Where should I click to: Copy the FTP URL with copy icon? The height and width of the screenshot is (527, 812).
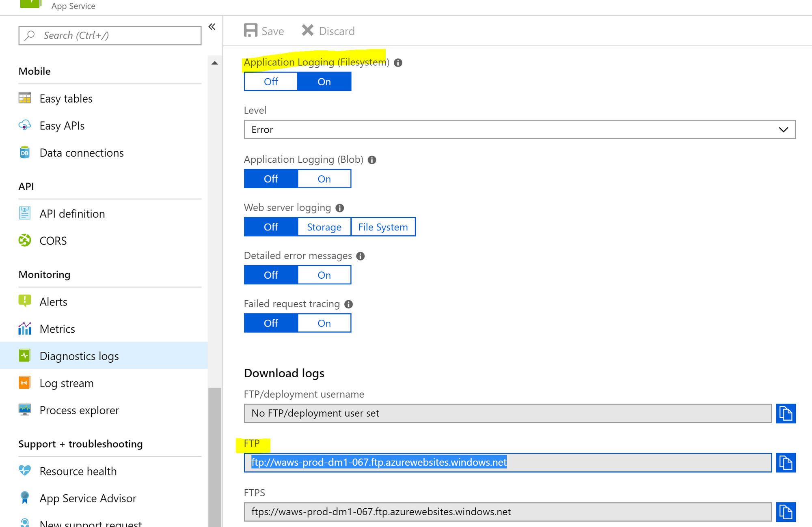[786, 462]
